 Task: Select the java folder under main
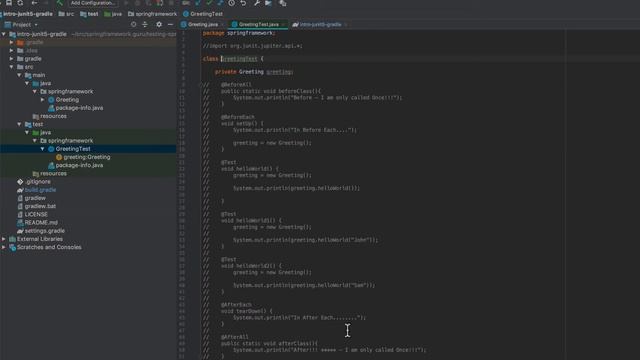[45, 83]
